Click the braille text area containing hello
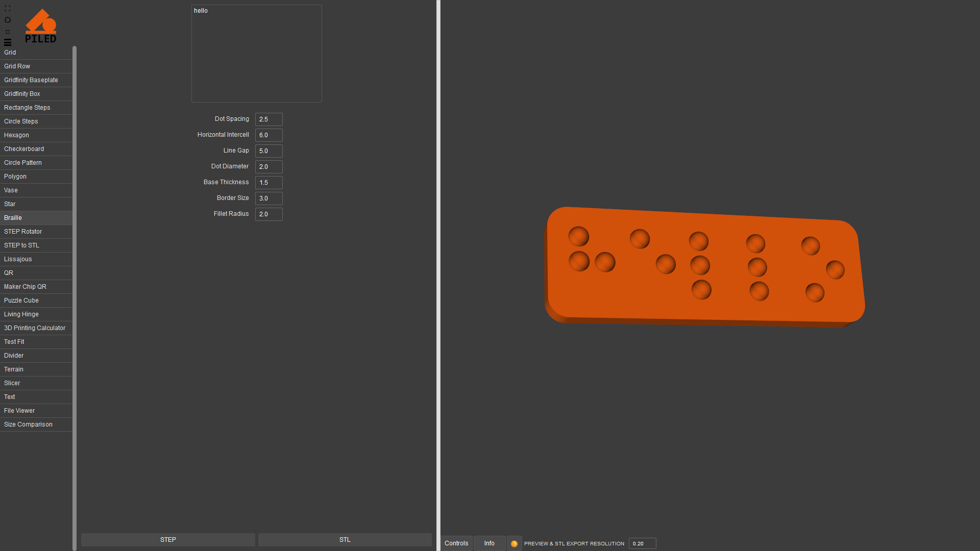This screenshot has width=980, height=551. tap(256, 54)
